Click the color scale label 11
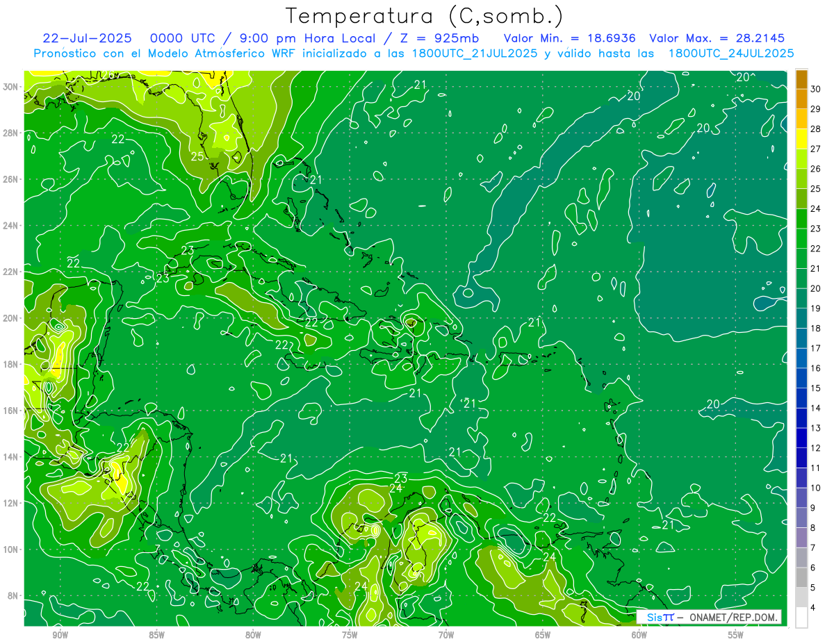The width and height of the screenshot is (834, 644). coord(817,468)
